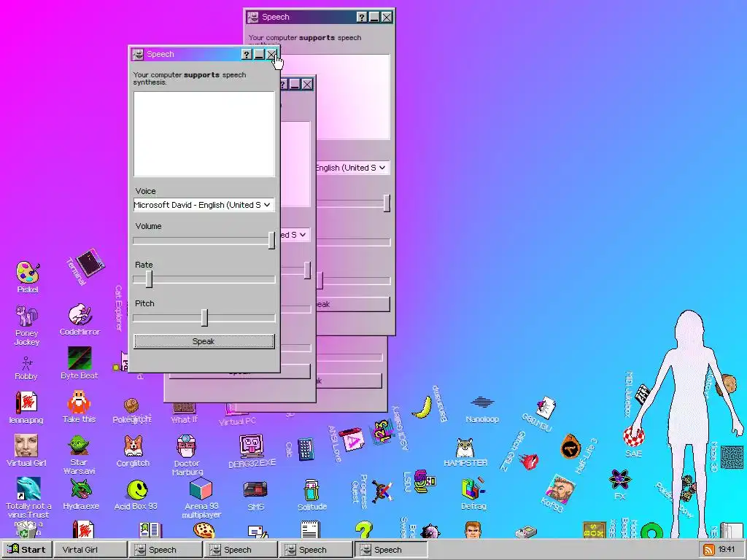Click the Pitch slider in the front Speech window
Image resolution: width=747 pixels, height=560 pixels.
click(x=204, y=318)
